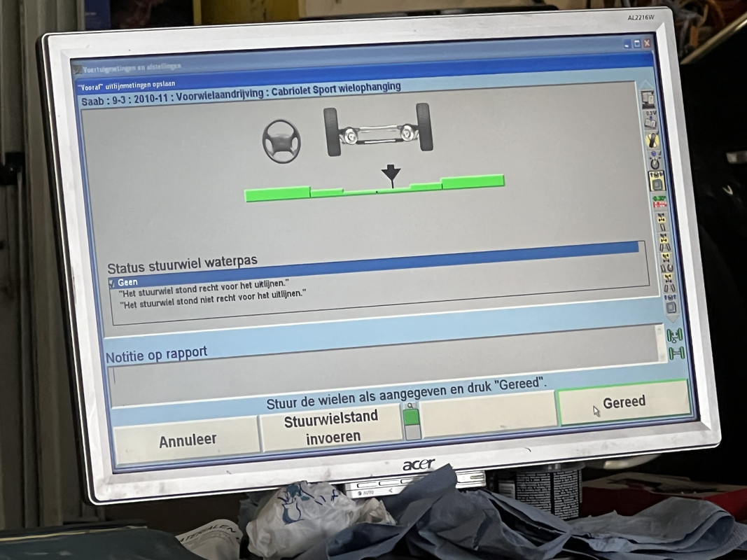This screenshot has height=560, width=747.
Task: Click the vehicle title 'Saab : 9-3 : 2010-11'
Action: coord(125,101)
